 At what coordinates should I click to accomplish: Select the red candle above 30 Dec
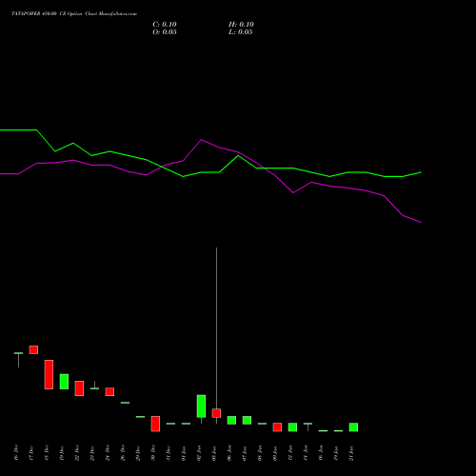(155, 424)
